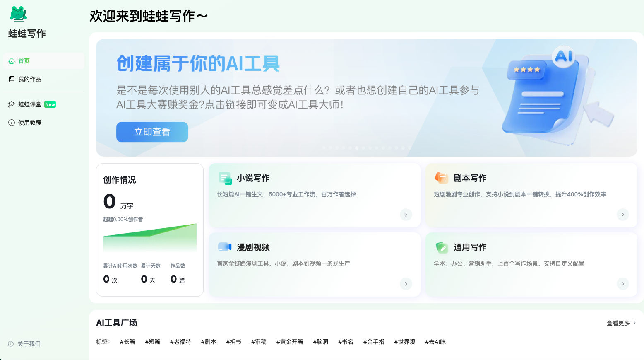Open 剧本写作 via its arrow button
The height and width of the screenshot is (360, 644).
[x=622, y=215]
